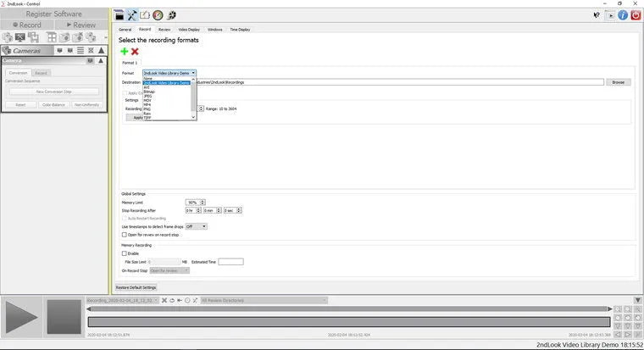
Task: Open the Time Display tab
Action: pos(238,29)
